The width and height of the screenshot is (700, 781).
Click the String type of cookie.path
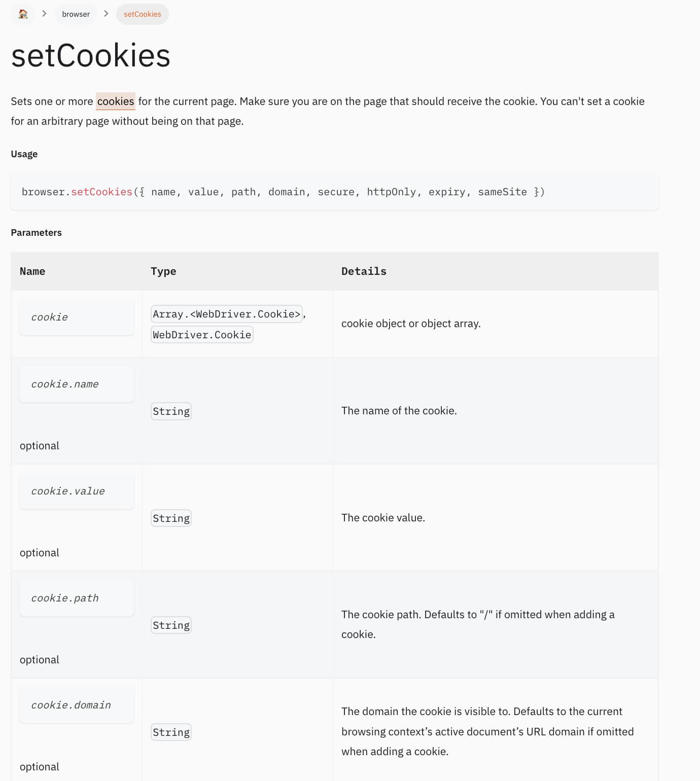[x=171, y=625]
